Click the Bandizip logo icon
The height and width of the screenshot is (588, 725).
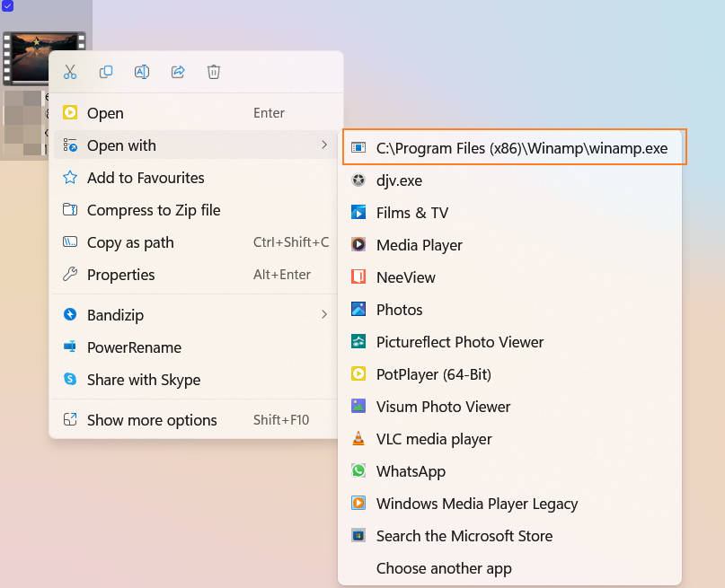(70, 314)
